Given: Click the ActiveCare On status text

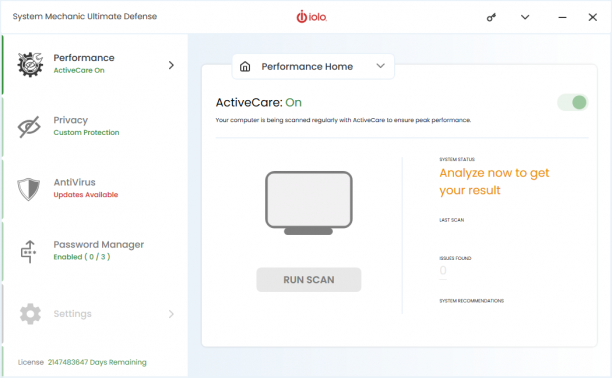Looking at the screenshot, I should [x=79, y=70].
